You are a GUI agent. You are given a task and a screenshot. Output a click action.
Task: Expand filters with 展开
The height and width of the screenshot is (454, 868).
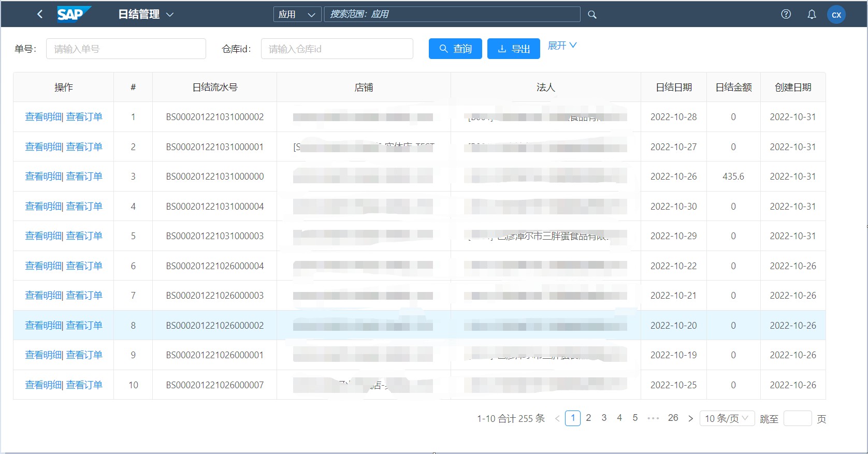562,46
